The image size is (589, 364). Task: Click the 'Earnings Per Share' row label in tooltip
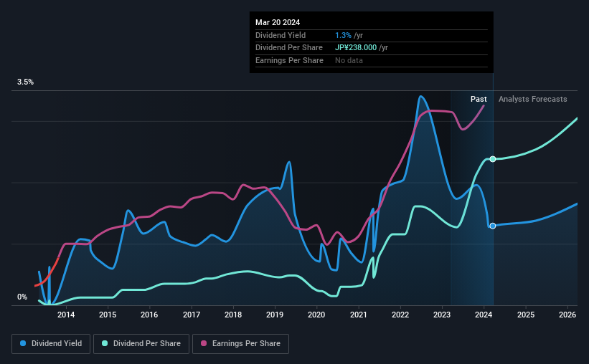coord(289,60)
